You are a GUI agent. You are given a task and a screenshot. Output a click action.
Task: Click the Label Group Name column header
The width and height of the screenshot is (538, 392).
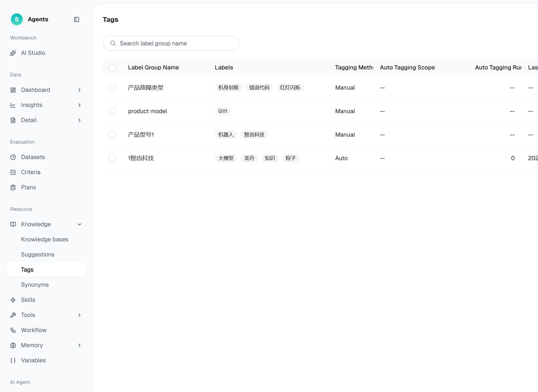[x=153, y=67]
